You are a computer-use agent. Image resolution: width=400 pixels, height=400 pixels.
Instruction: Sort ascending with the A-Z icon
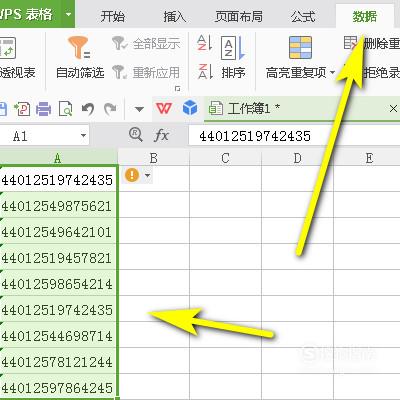click(x=204, y=43)
